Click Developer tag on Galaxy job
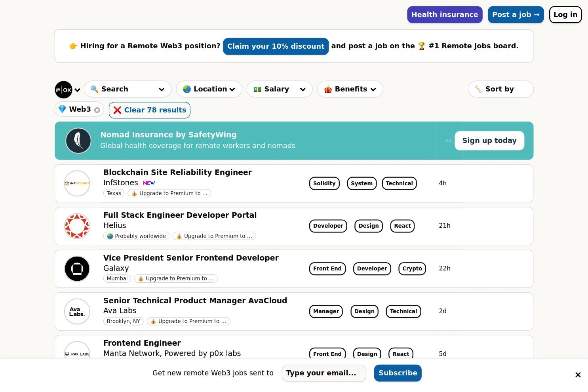588x392 pixels. [372, 268]
